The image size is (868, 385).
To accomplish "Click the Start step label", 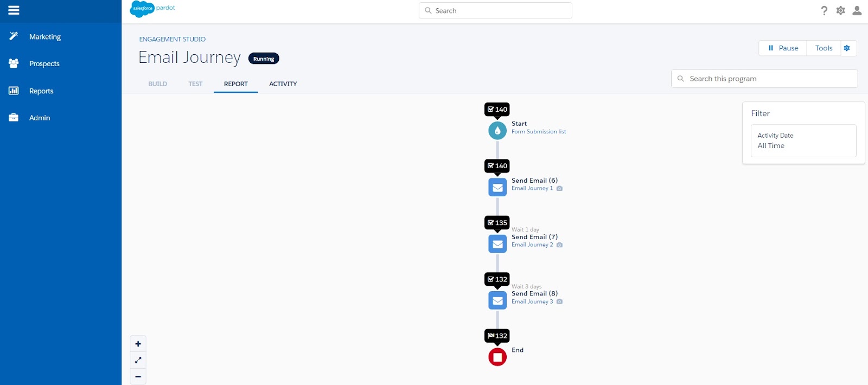I will pyautogui.click(x=519, y=124).
